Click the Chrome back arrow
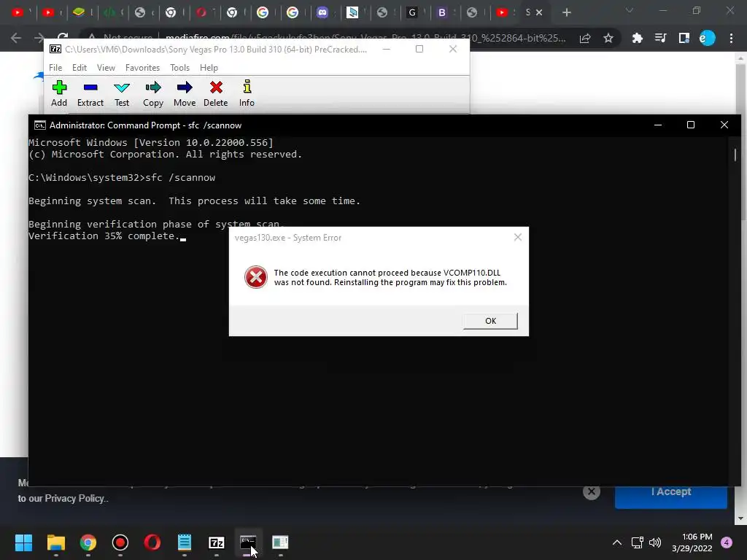The height and width of the screenshot is (560, 747). tap(16, 38)
